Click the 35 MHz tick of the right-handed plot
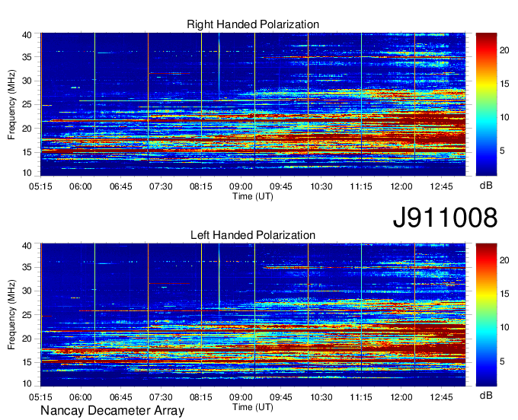 [27, 57]
